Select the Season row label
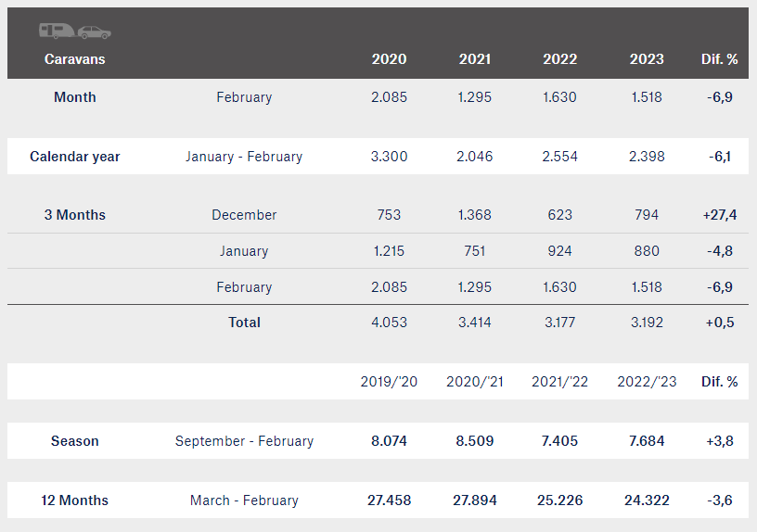The width and height of the screenshot is (757, 532). coord(75,441)
